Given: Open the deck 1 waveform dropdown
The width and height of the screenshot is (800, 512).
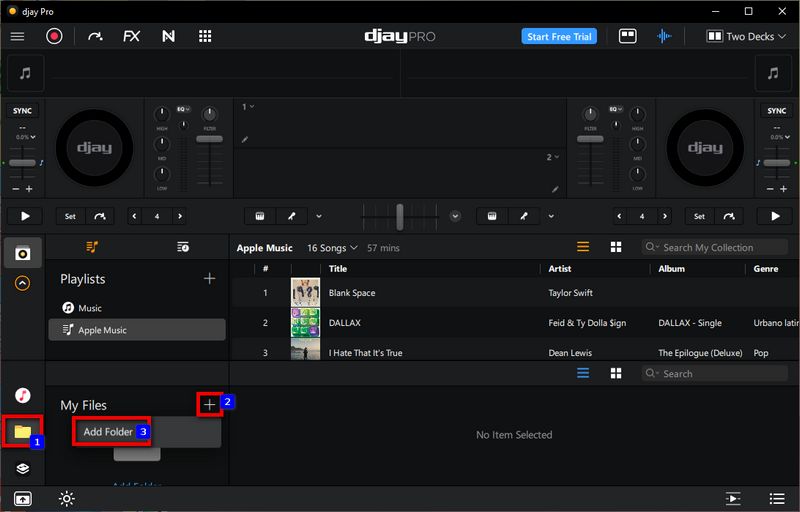Looking at the screenshot, I should point(248,107).
